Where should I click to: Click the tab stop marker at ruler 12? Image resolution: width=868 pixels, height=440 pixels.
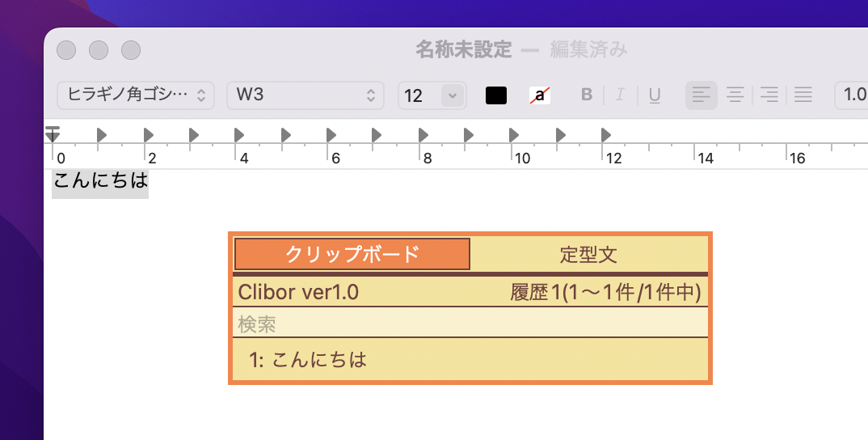tap(605, 134)
